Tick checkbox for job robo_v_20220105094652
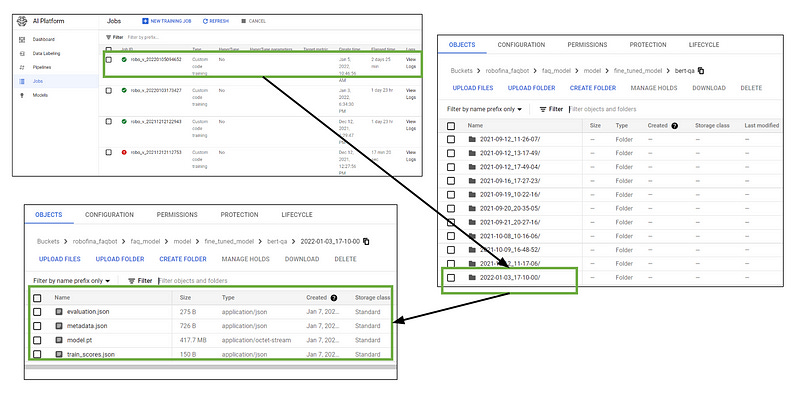The image size is (800, 393). [109, 60]
